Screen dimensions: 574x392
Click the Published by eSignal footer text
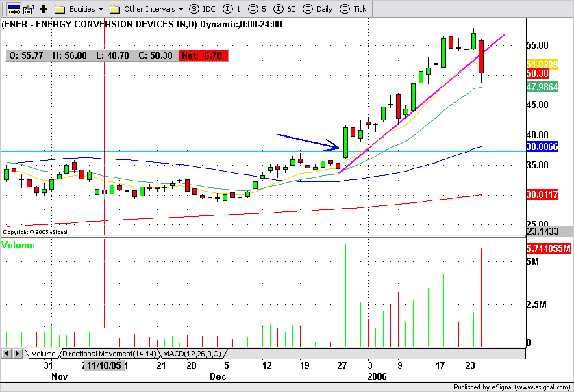coord(512,387)
